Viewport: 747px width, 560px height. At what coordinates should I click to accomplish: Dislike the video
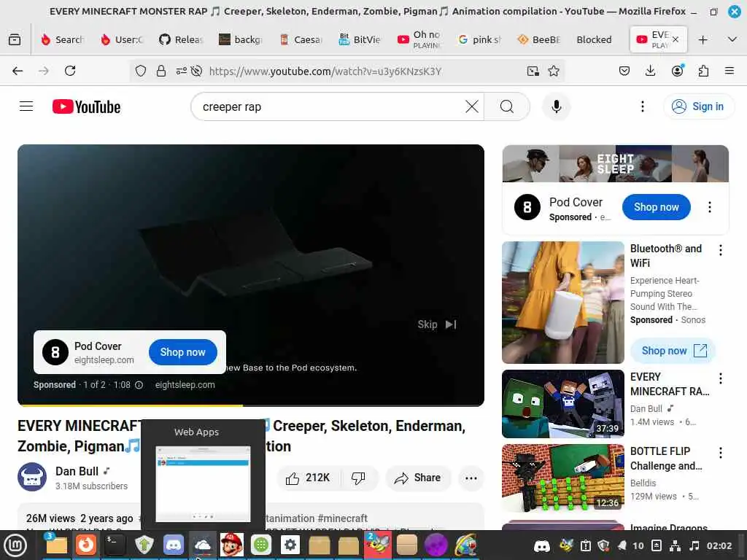[358, 478]
